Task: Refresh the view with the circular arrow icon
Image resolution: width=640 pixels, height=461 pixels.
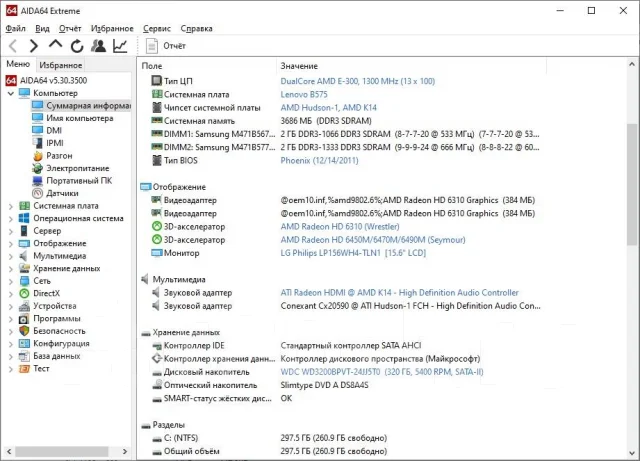Action: click(77, 46)
